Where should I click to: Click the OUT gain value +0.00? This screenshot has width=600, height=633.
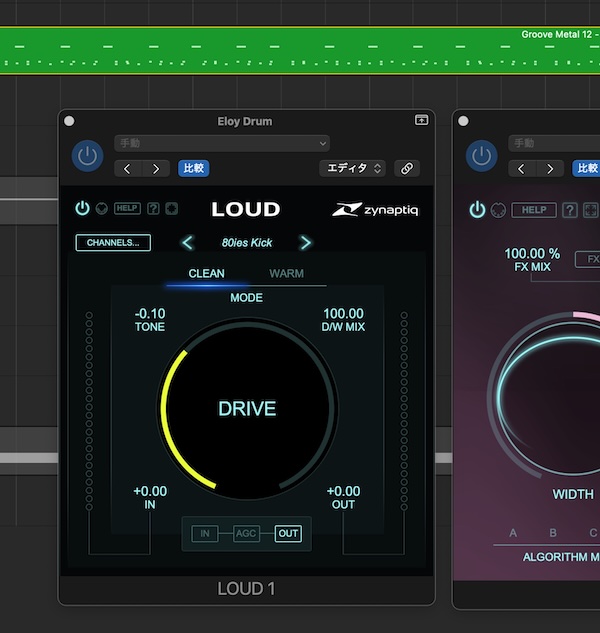[x=344, y=491]
